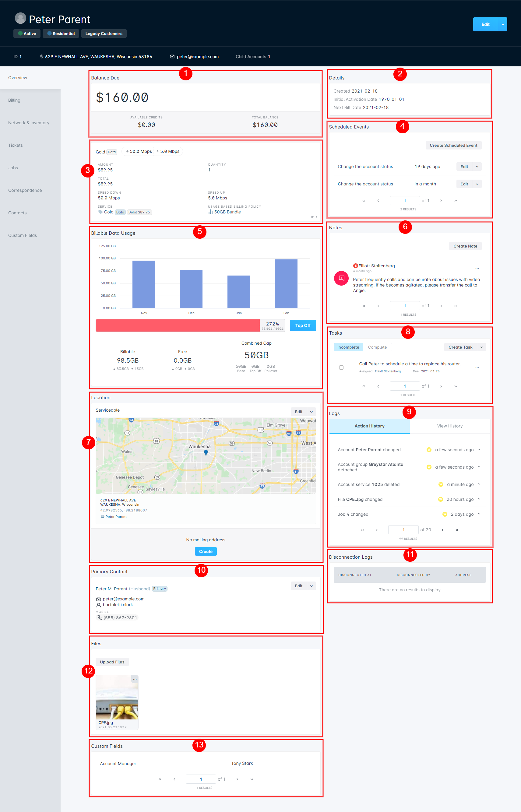Click the user icon beside bartoletti.clark

(98, 605)
